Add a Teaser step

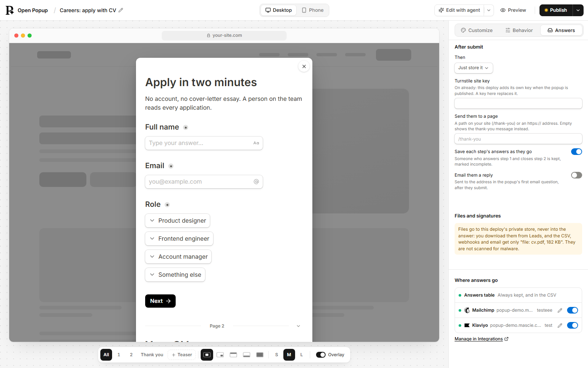point(182,355)
